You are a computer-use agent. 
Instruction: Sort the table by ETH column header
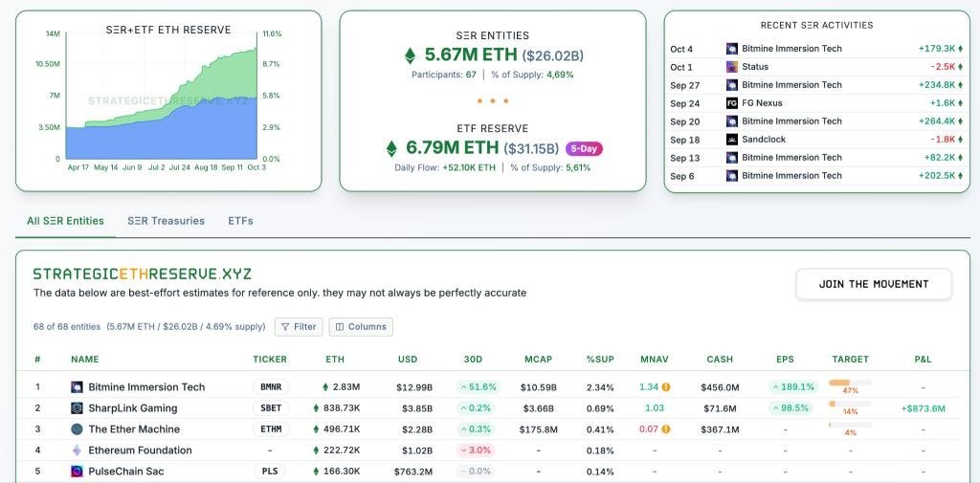coord(335,360)
